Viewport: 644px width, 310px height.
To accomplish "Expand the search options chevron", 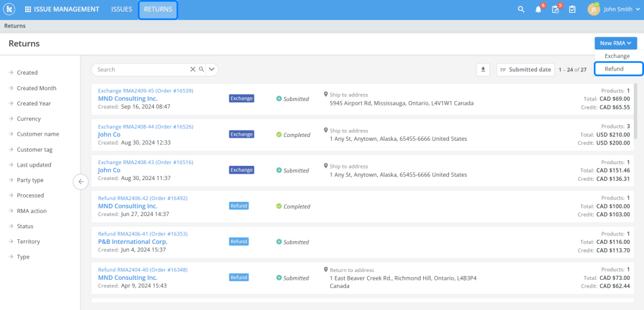I will point(211,69).
